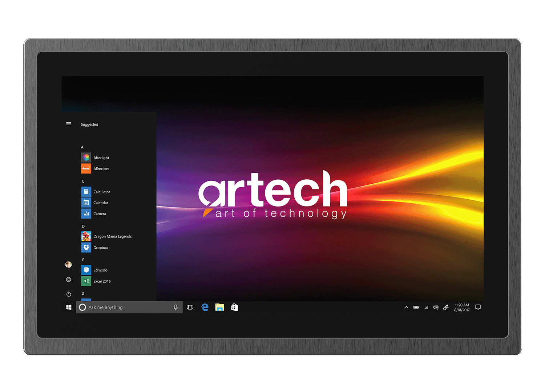Open the Afterlight app icon
This screenshot has width=545, height=392.
(x=86, y=158)
